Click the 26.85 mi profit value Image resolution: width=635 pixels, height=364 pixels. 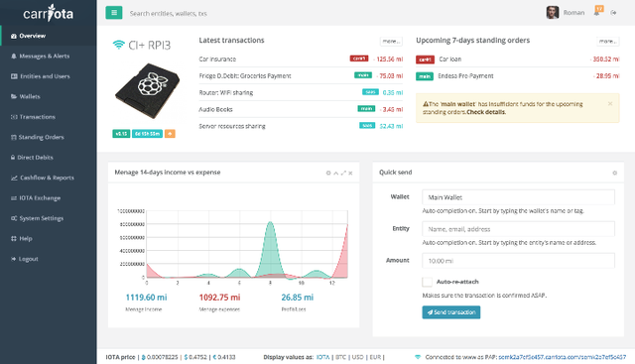click(x=298, y=298)
